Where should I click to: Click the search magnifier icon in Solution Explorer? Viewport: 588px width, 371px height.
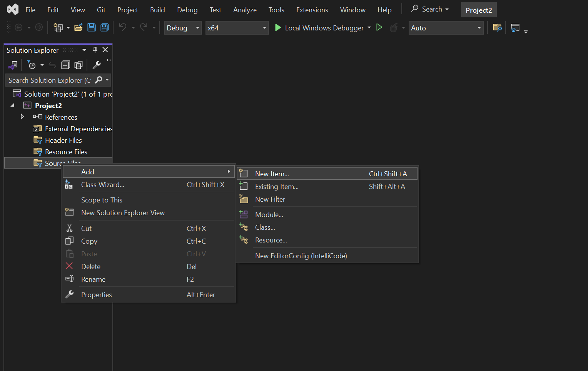click(99, 80)
